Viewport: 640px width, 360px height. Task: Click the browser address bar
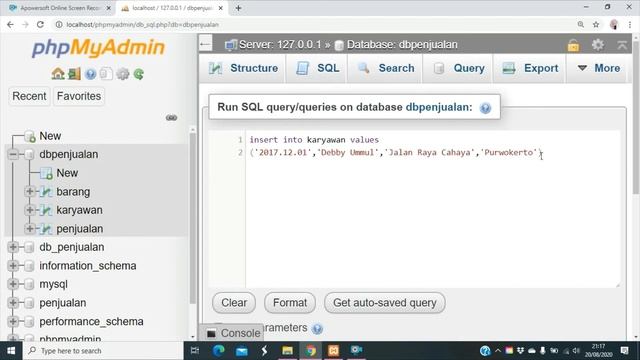coord(314,24)
